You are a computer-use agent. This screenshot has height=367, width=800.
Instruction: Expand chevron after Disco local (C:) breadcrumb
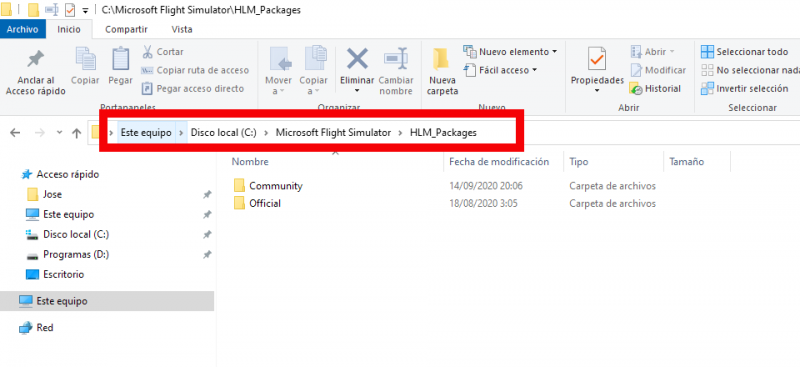pos(266,133)
